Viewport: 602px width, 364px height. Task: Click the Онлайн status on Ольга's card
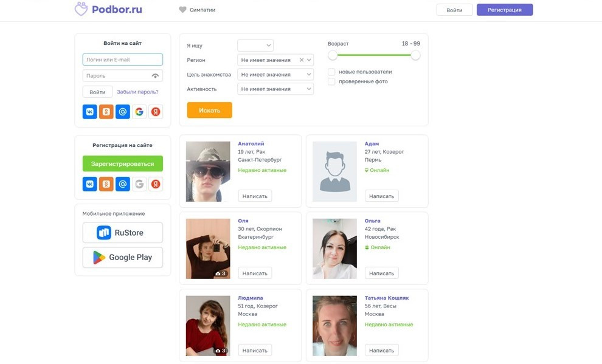point(378,247)
